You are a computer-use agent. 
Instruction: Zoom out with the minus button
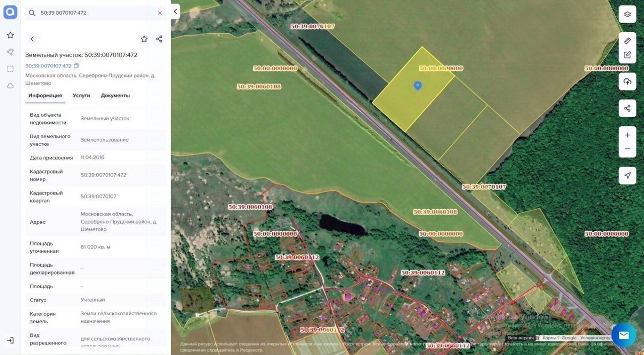click(x=627, y=149)
